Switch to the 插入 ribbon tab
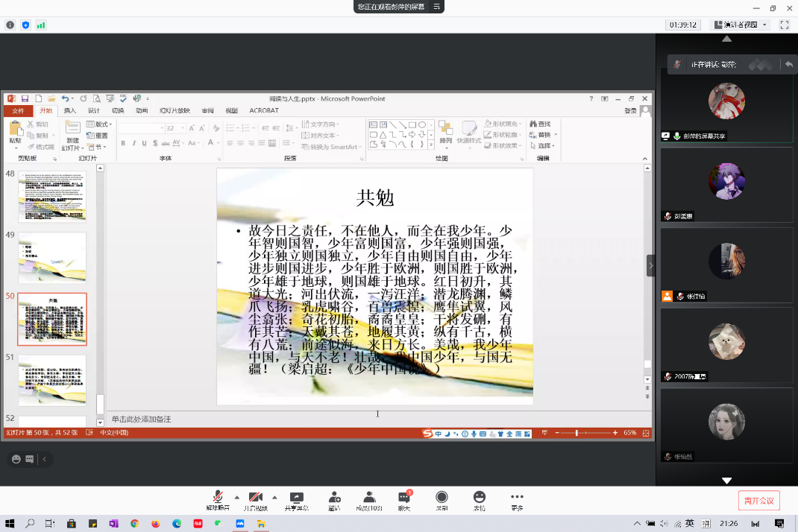This screenshot has height=532, width=798. click(69, 110)
